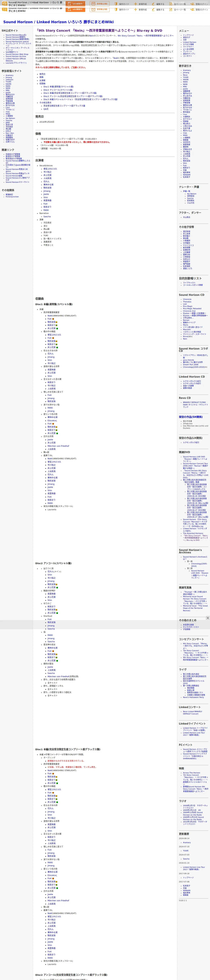
Task: Open Sound Horizon Web Shop in left sidebar
Action: click(x=17, y=54)
